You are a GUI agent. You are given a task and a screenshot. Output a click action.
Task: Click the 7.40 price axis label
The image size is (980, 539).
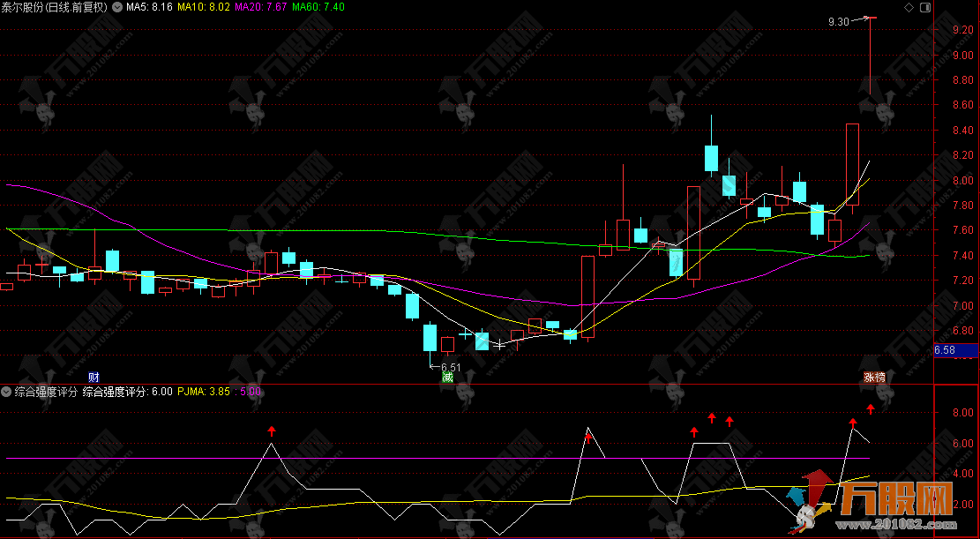pyautogui.click(x=962, y=256)
